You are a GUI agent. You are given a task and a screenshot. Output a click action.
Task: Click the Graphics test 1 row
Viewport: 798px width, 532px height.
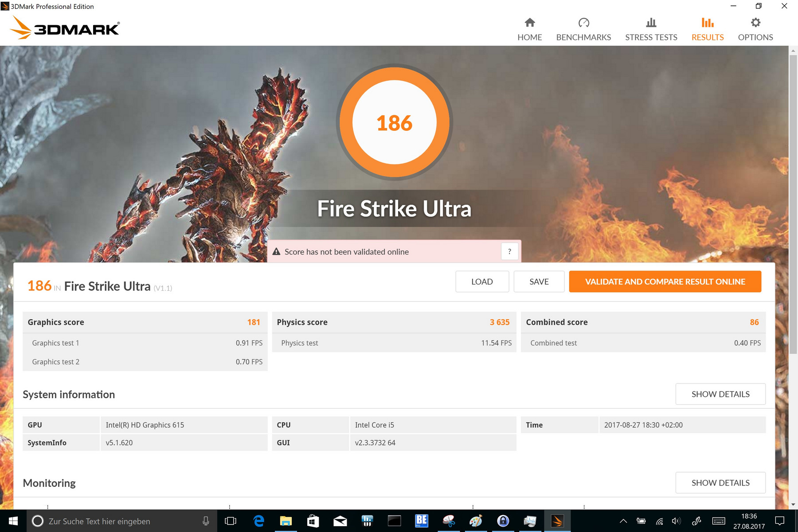145,343
